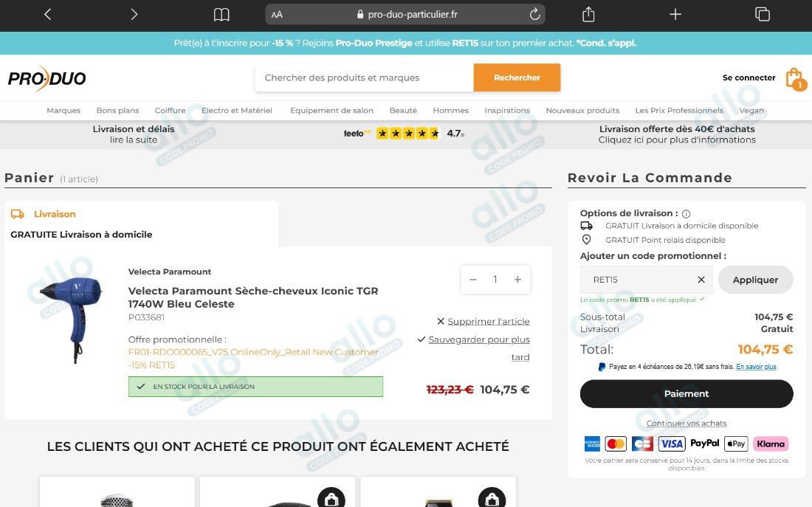The image size is (812, 507).
Task: Open the shopping bag cart icon
Action: point(795,79)
